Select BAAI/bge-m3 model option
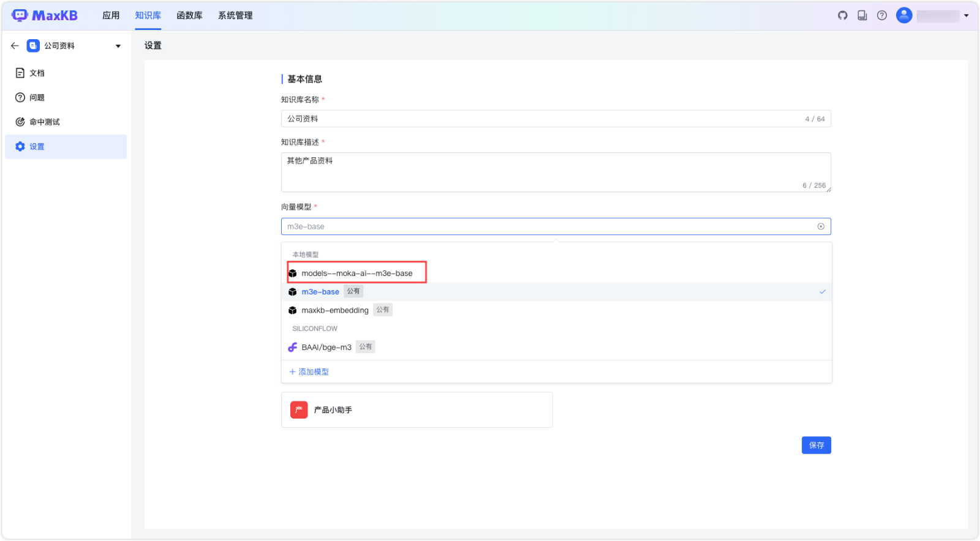Image resolution: width=980 pixels, height=541 pixels. [326, 347]
